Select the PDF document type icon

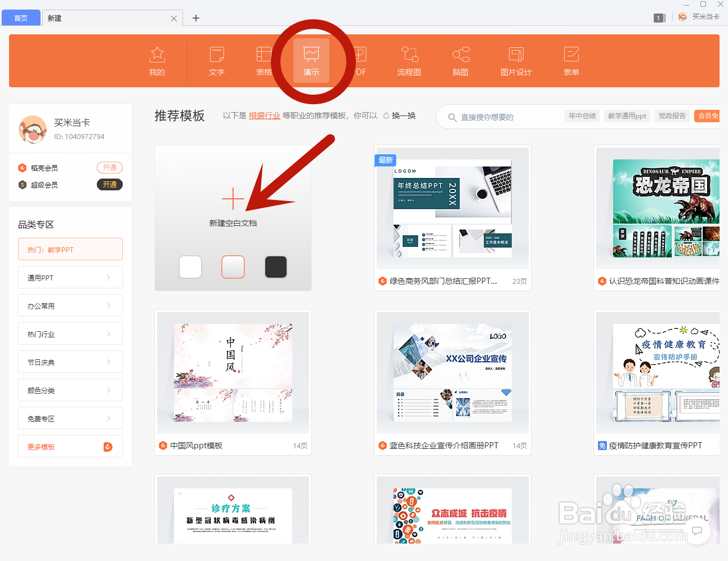(x=360, y=55)
